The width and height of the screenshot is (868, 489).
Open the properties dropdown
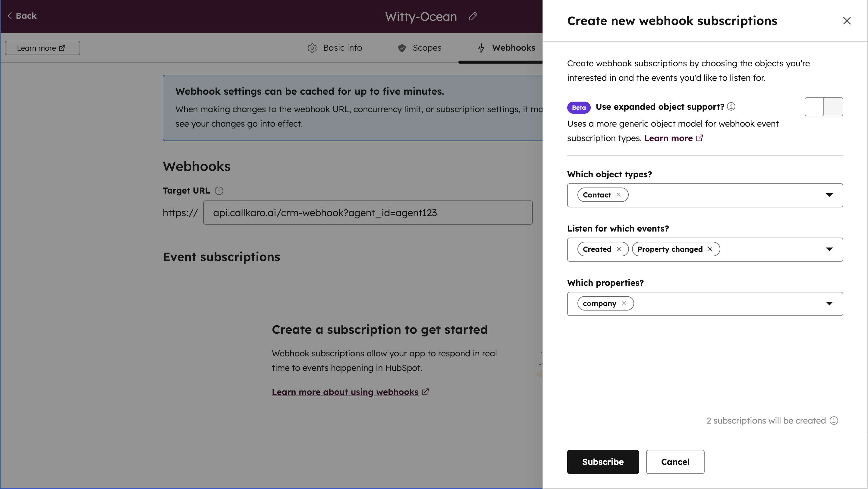pyautogui.click(x=830, y=303)
